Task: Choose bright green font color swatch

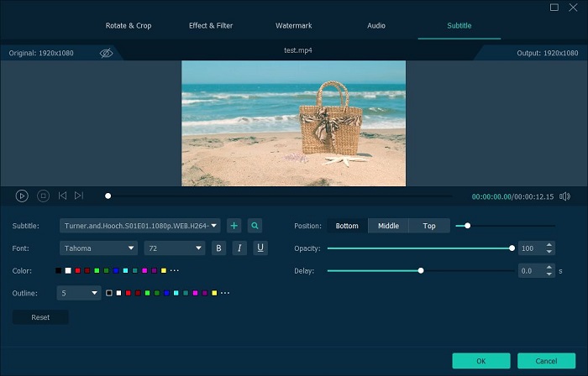Action: click(x=97, y=270)
